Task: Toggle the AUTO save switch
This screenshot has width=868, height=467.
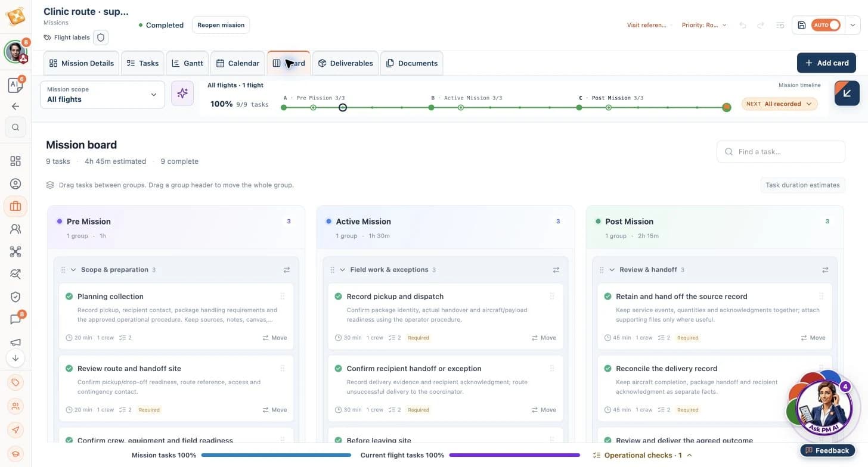Action: tap(826, 25)
